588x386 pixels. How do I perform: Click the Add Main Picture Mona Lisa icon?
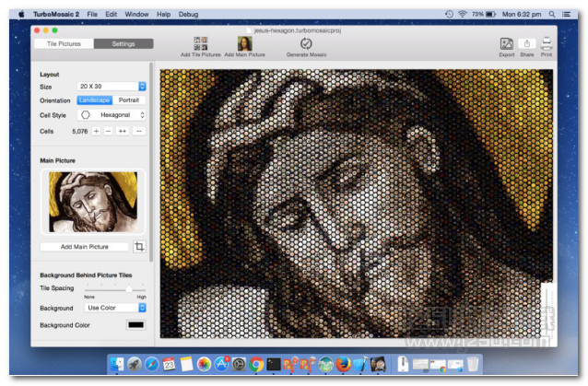244,44
